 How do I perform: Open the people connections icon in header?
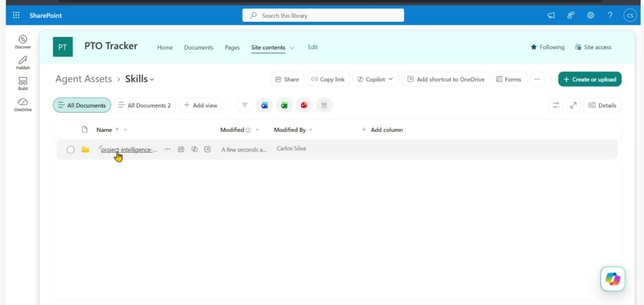[570, 16]
